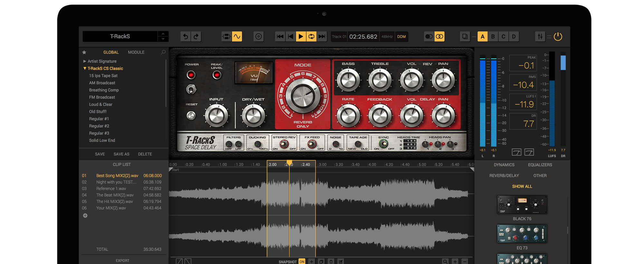This screenshot has width=644, height=264.
Task: Click SHOW ALL modules
Action: click(522, 186)
